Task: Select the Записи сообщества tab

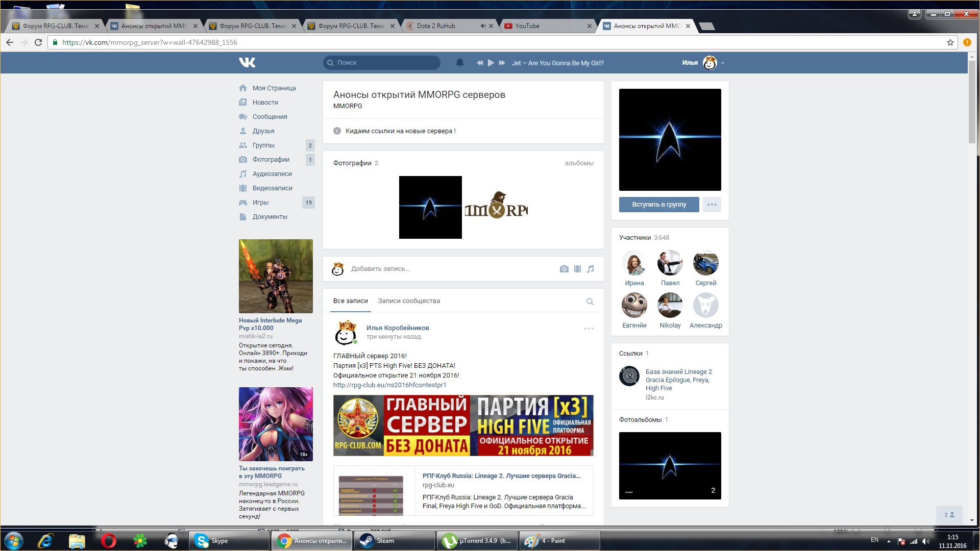Action: pos(409,301)
